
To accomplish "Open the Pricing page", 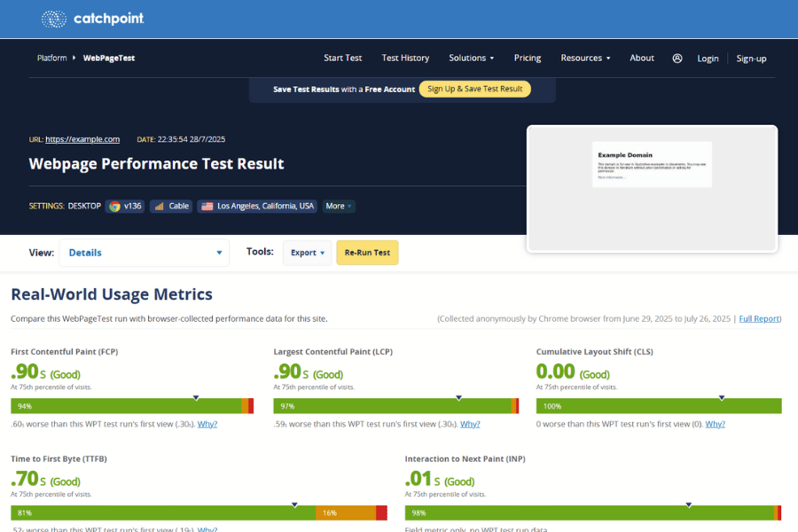I will [x=528, y=58].
